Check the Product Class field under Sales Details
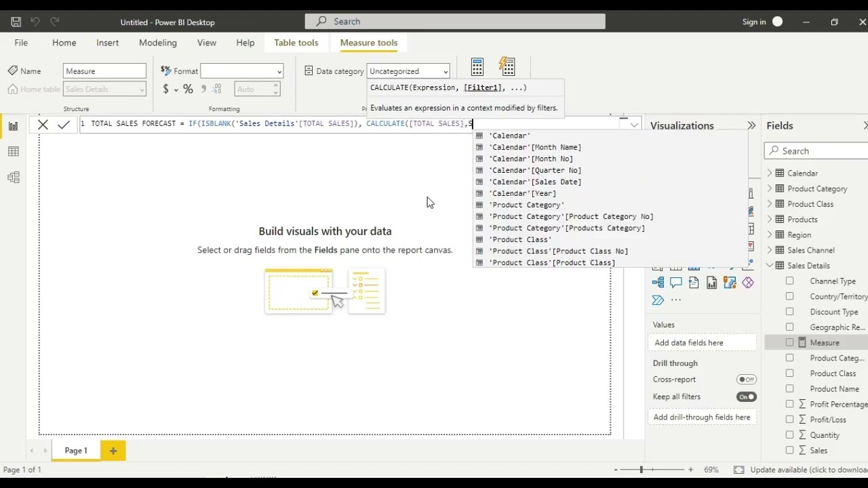Image resolution: width=868 pixels, height=488 pixels. pyautogui.click(x=789, y=373)
